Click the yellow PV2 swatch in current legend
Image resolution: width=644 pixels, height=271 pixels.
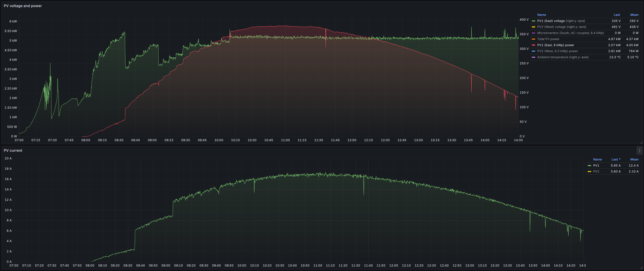click(589, 172)
